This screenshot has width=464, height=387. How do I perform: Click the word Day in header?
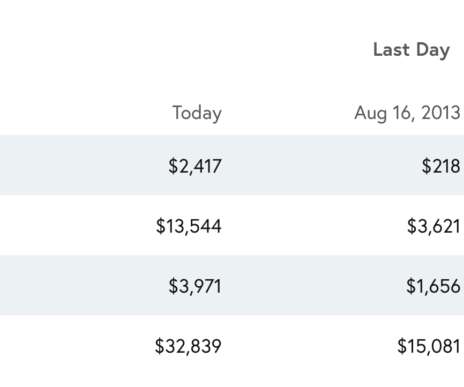[433, 51]
